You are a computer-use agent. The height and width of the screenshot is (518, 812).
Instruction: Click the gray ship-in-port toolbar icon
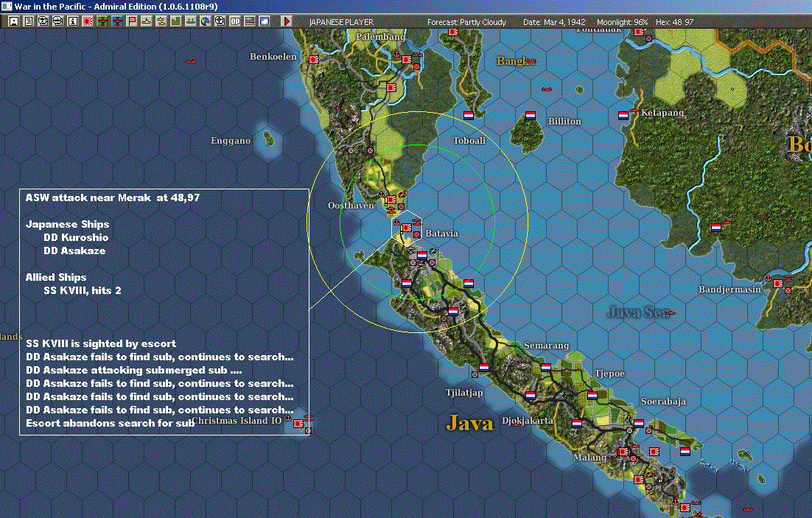pyautogui.click(x=191, y=21)
